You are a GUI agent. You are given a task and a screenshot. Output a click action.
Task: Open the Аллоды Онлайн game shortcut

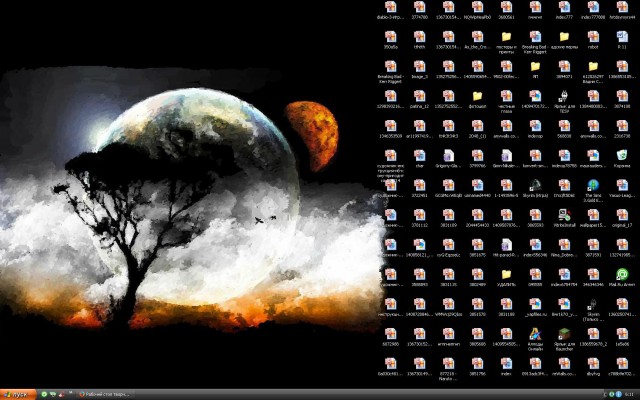(x=535, y=334)
